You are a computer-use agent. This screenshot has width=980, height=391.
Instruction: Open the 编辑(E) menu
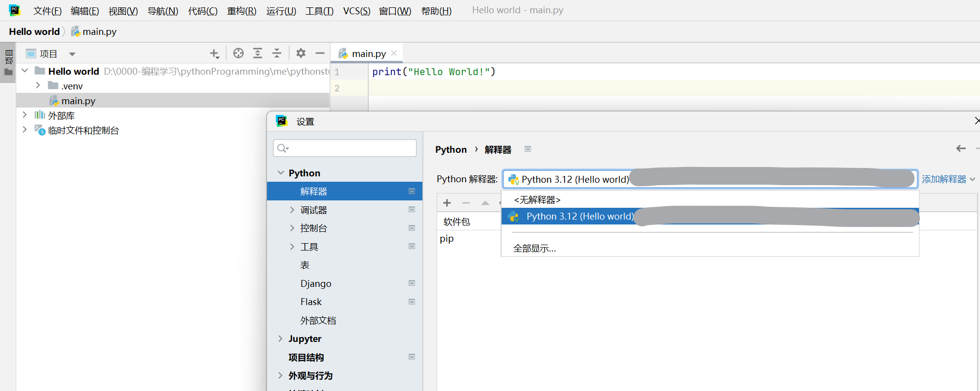[85, 11]
